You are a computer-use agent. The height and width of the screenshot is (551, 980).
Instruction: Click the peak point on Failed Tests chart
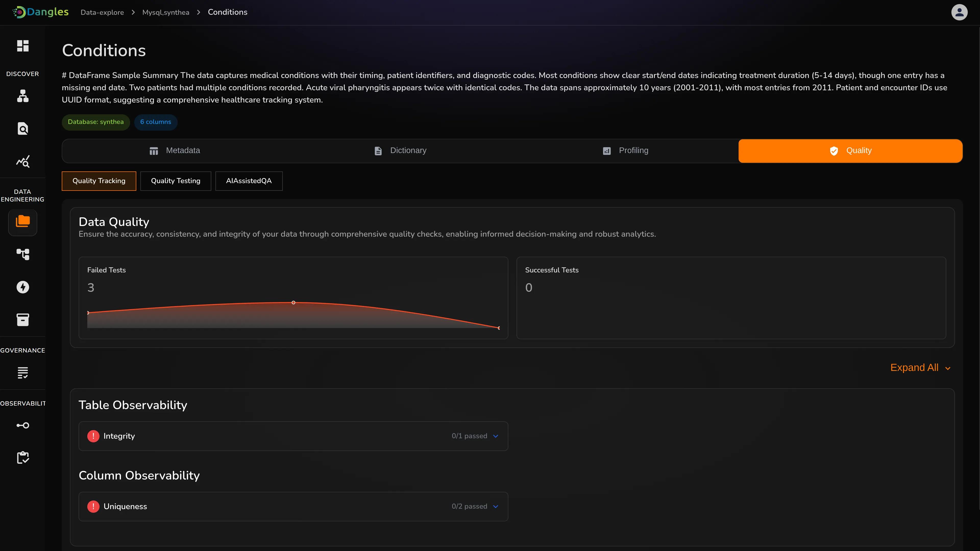[x=293, y=303]
